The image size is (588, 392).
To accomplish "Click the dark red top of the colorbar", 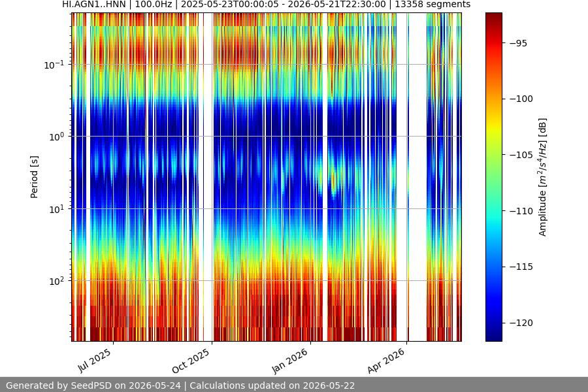I will pyautogui.click(x=493, y=19).
